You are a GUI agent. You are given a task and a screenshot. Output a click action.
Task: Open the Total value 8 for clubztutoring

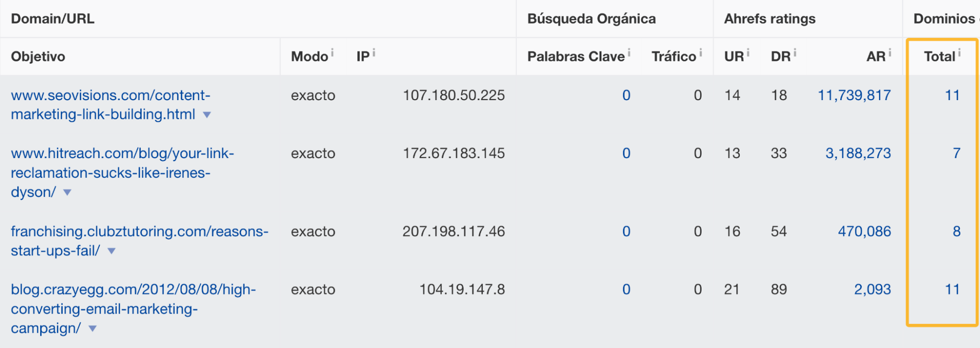coord(956,231)
